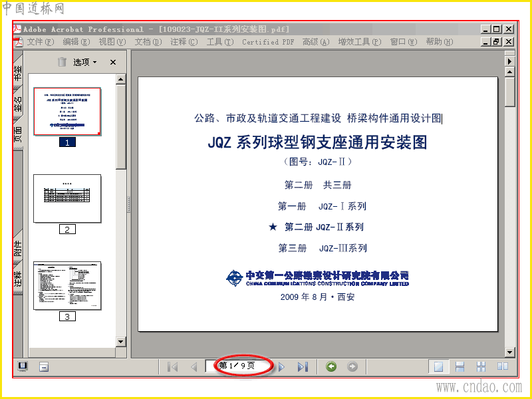Switch to the 书签 side tab
The height and width of the screenshot is (399, 532).
[x=18, y=73]
